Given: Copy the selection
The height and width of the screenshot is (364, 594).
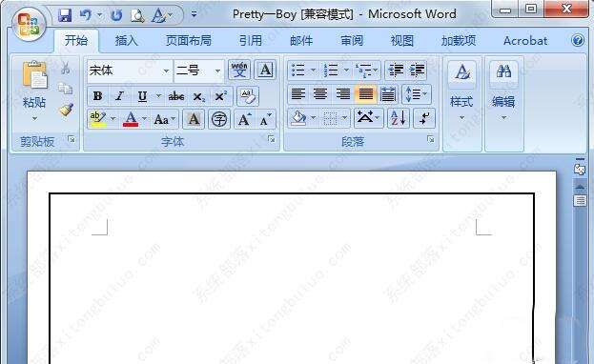Looking at the screenshot, I should [65, 89].
